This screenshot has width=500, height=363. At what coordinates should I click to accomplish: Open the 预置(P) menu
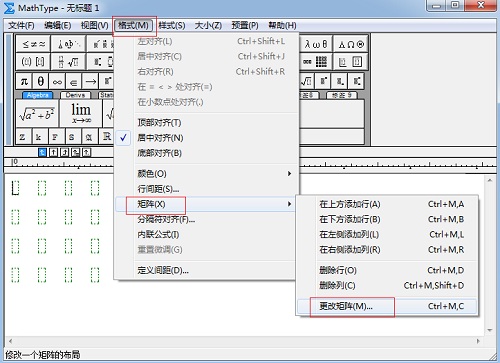(x=245, y=25)
